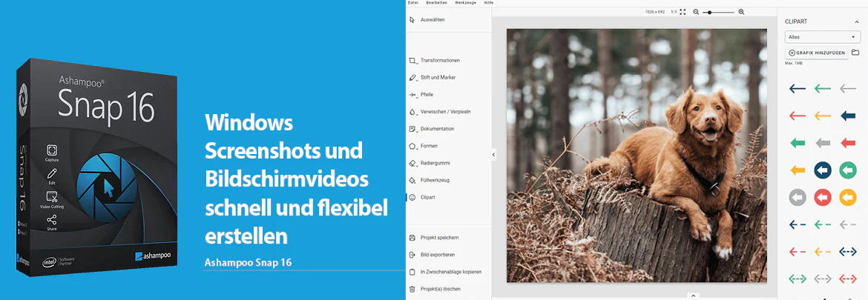Screen dimensions: 868x300
Task: Collapse the CLIPART panel header chevron
Action: click(x=856, y=21)
